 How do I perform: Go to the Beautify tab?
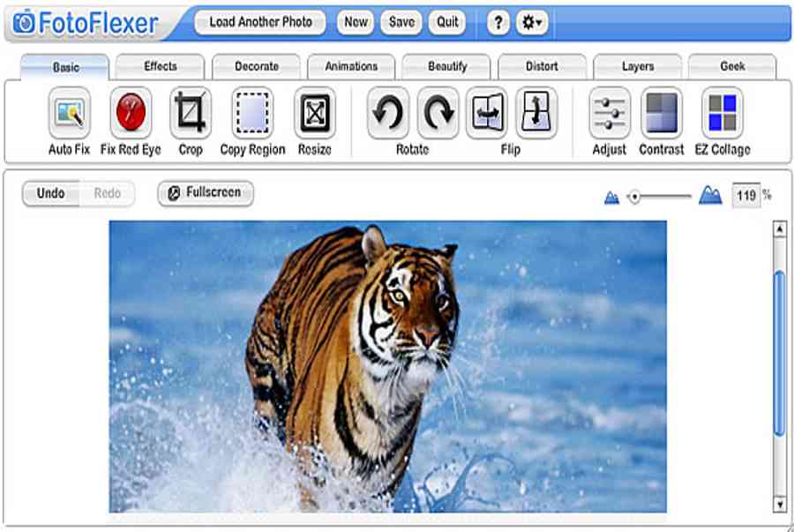pos(446,66)
